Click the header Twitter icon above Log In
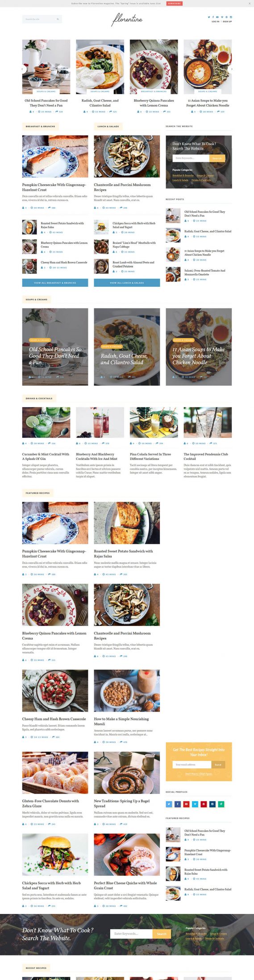Screen dimensions: 254x980 (209, 17)
